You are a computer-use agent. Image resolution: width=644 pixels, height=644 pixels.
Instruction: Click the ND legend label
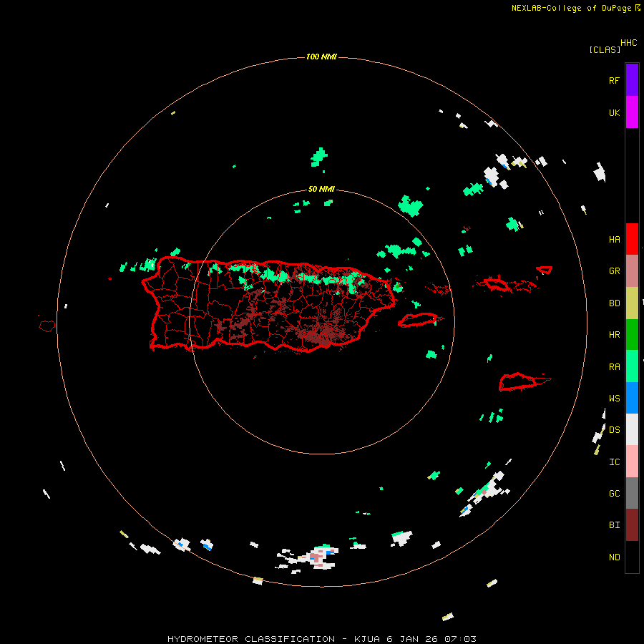coord(614,557)
